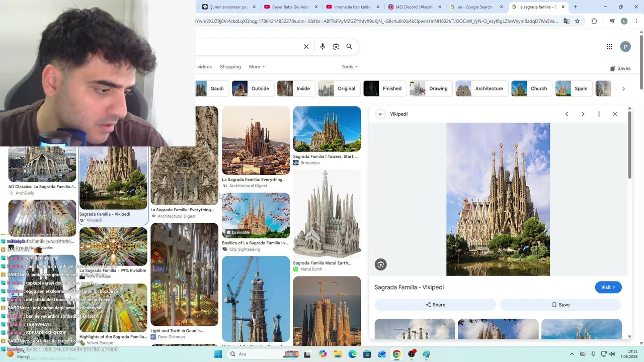The height and width of the screenshot is (362, 644).
Task: Switch to the Discord browser tab
Action: (415, 7)
